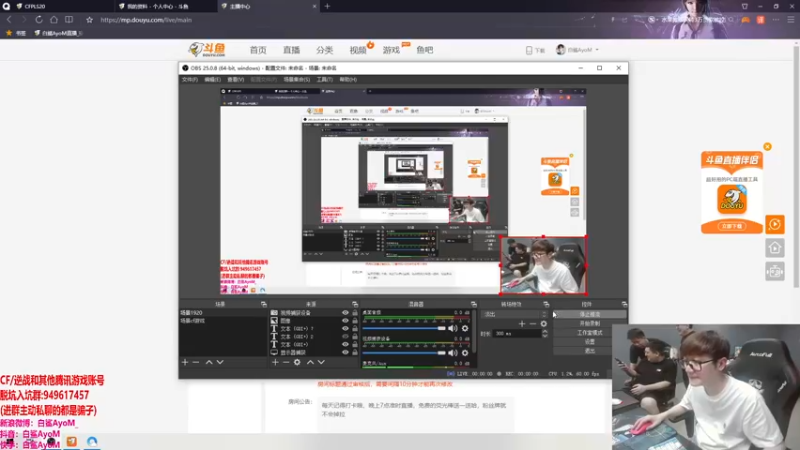Go back in the browser
This screenshot has width=800, height=450.
coord(9,19)
